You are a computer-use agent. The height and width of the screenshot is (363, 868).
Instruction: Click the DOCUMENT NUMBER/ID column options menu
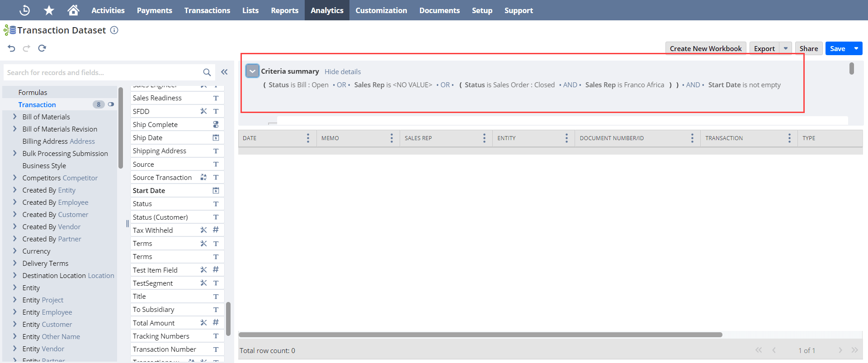[692, 138]
